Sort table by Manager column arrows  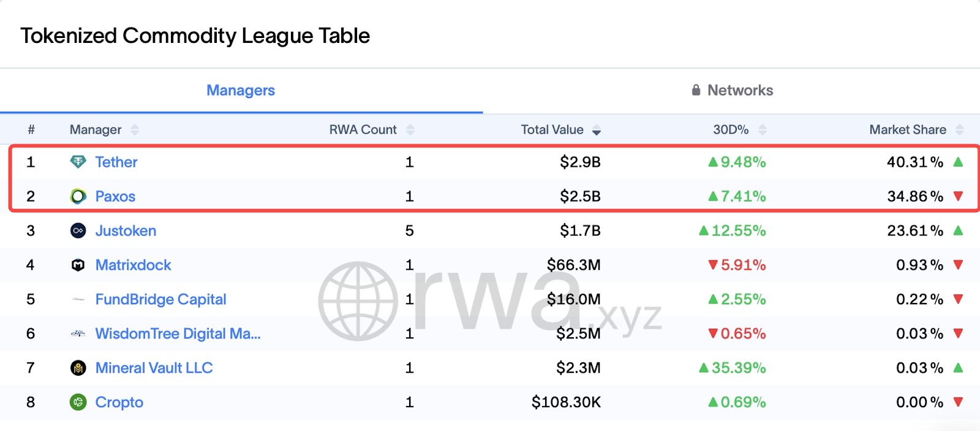135,129
